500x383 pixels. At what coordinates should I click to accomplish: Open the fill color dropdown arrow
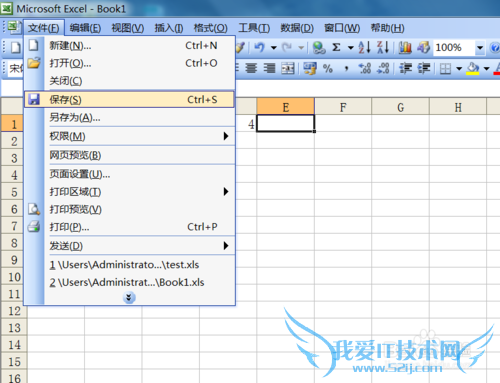[486, 69]
